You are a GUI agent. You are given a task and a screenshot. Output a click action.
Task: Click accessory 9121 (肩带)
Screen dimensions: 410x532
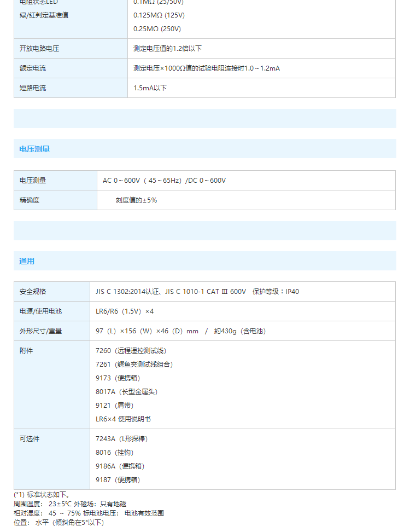115,406
